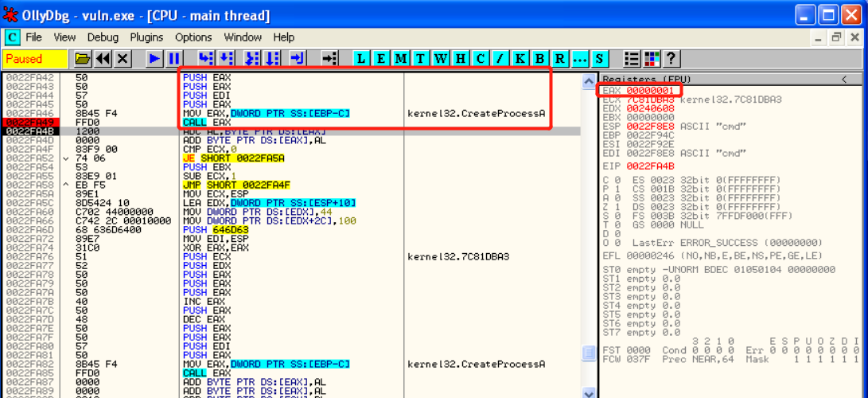Screen dimensions: 868x398
Task: Show Executable modules via E button
Action: coord(381,59)
